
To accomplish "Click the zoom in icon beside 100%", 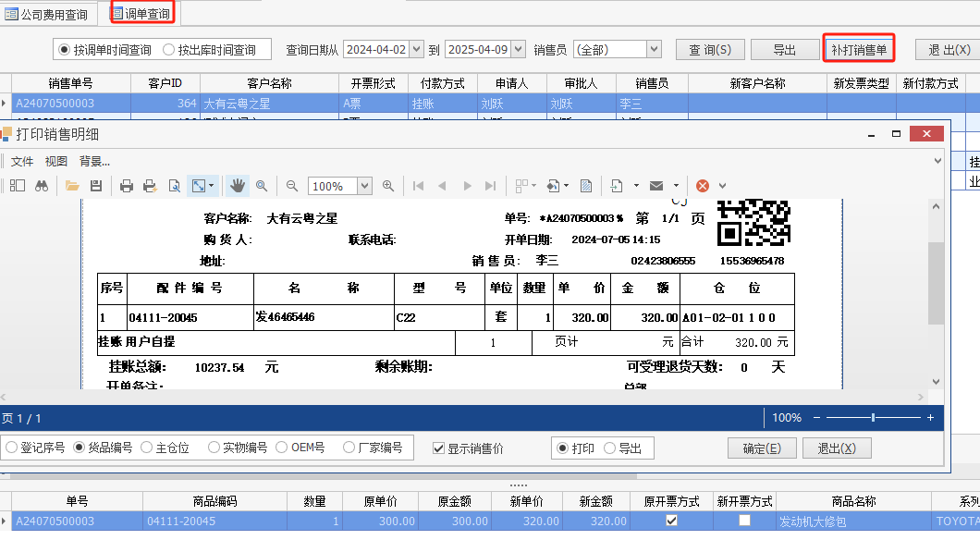I will (388, 186).
